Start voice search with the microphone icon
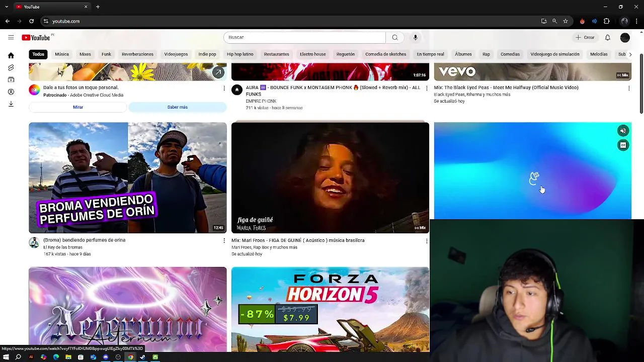644x362 pixels. (415, 37)
